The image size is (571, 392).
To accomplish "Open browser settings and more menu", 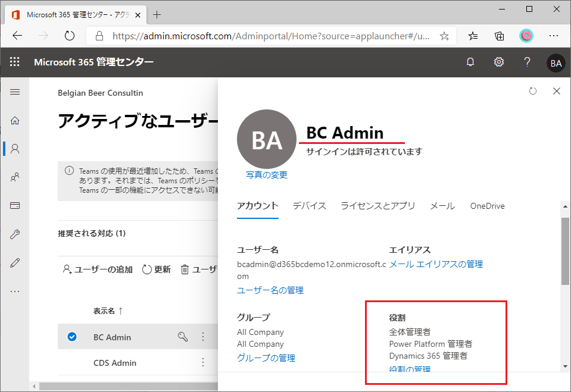I will pyautogui.click(x=554, y=36).
